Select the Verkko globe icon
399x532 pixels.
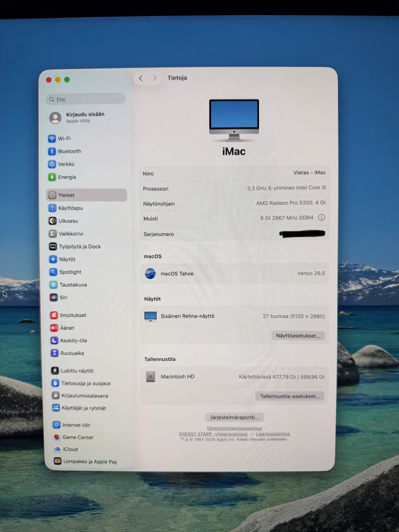pyautogui.click(x=52, y=164)
